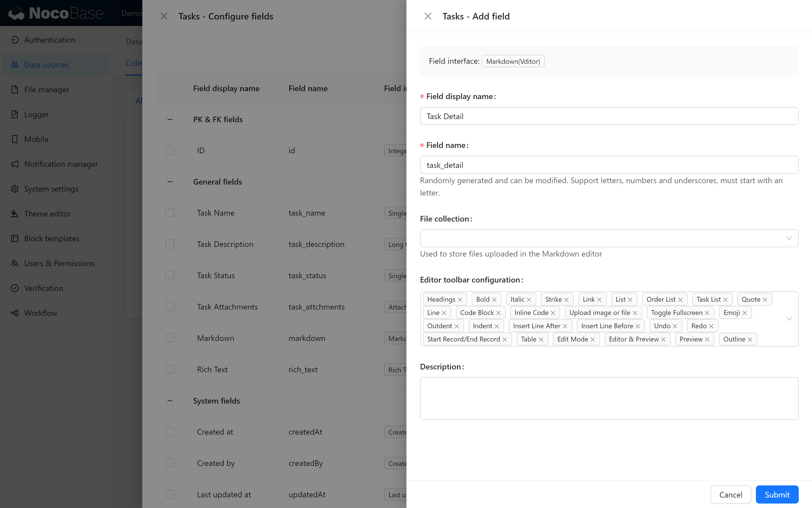This screenshot has width=812, height=508.
Task: Remove the Editor & Preview tag
Action: [x=663, y=339]
